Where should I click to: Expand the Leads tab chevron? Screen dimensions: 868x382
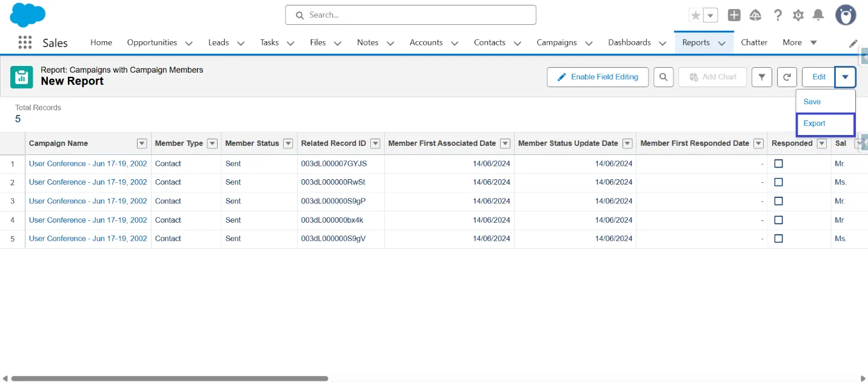tap(241, 43)
